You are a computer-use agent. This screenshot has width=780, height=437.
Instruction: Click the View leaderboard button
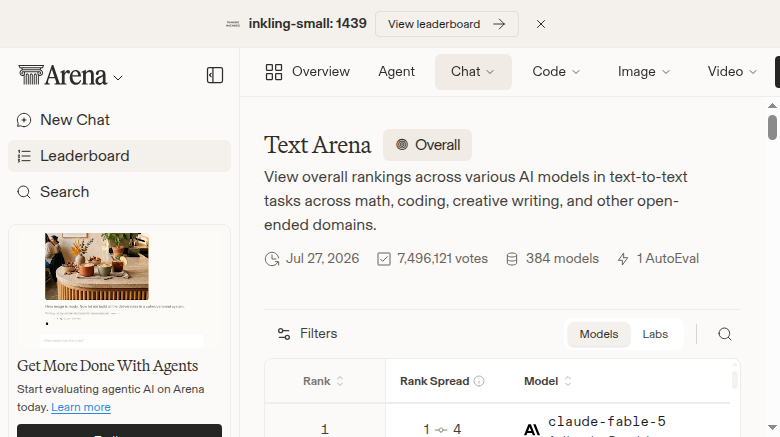(x=447, y=24)
